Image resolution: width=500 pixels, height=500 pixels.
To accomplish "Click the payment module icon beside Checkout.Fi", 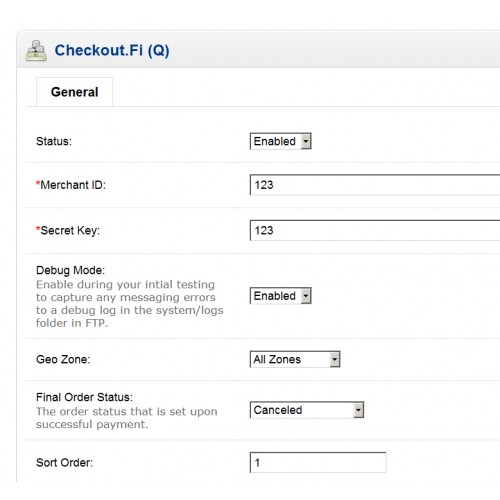I will (x=36, y=51).
